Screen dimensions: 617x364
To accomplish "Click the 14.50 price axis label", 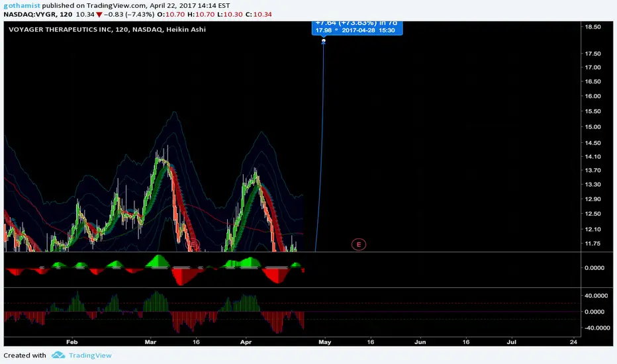I will coord(593,143).
